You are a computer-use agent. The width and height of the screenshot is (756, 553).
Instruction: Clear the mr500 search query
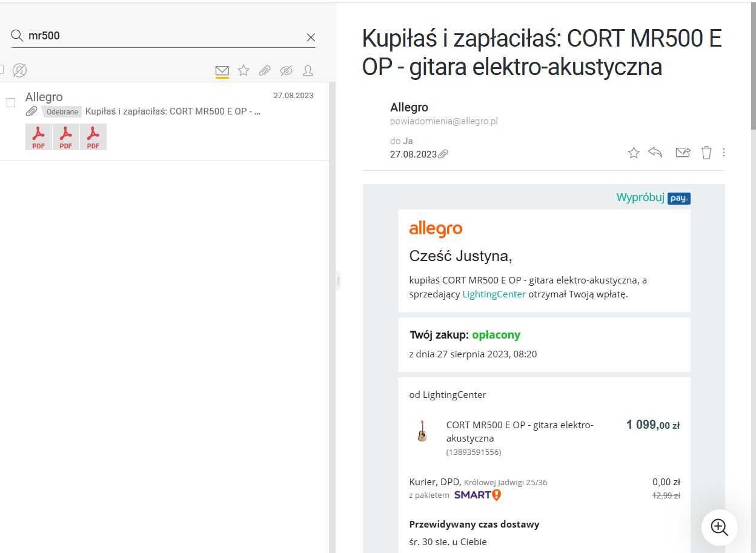tap(311, 38)
